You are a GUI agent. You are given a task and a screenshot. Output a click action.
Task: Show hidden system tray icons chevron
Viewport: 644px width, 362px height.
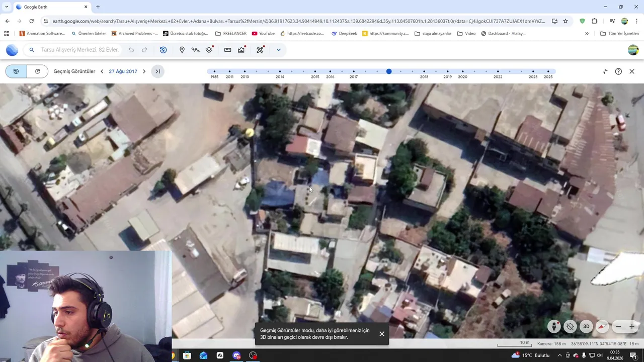pos(559,355)
